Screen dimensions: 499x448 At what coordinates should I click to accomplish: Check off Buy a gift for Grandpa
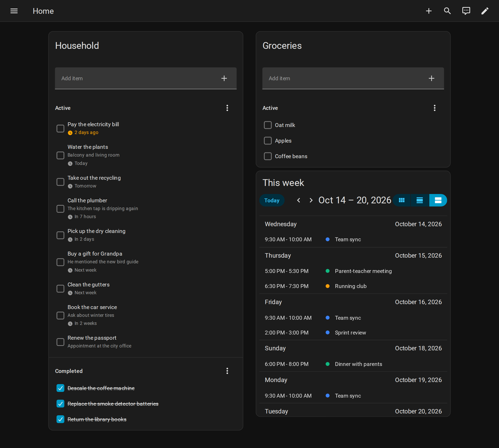tap(60, 262)
